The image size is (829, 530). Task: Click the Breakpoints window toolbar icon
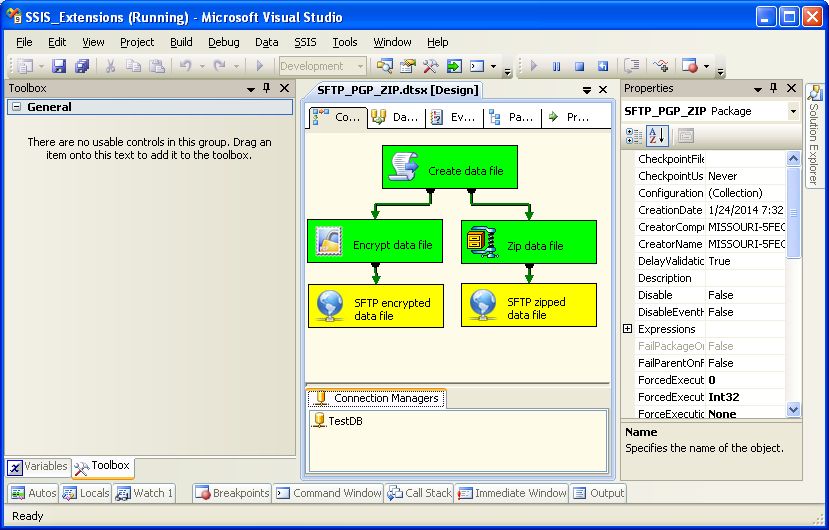click(x=689, y=66)
